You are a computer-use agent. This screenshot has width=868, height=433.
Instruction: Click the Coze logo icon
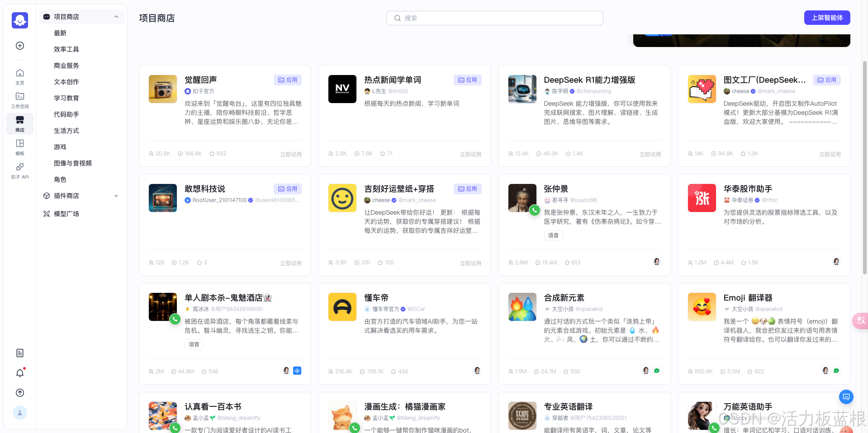click(20, 20)
